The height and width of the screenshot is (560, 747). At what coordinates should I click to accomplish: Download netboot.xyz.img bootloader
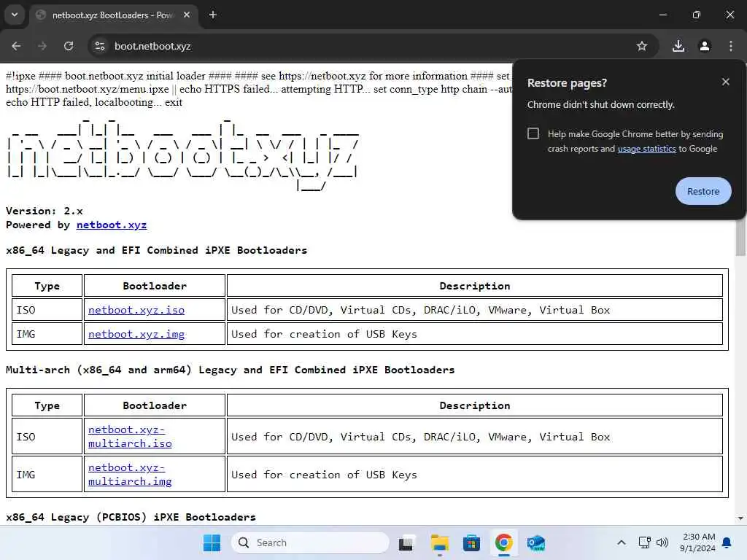tap(136, 334)
